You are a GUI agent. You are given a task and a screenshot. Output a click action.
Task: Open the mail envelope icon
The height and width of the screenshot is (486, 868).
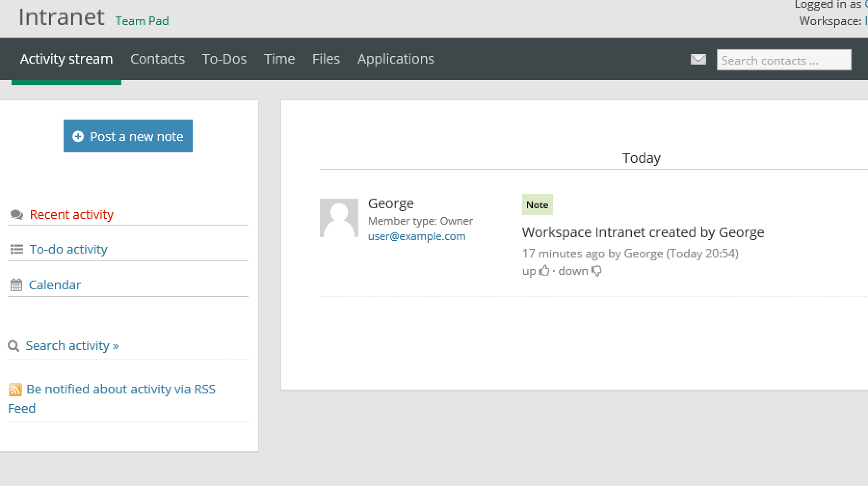point(698,59)
